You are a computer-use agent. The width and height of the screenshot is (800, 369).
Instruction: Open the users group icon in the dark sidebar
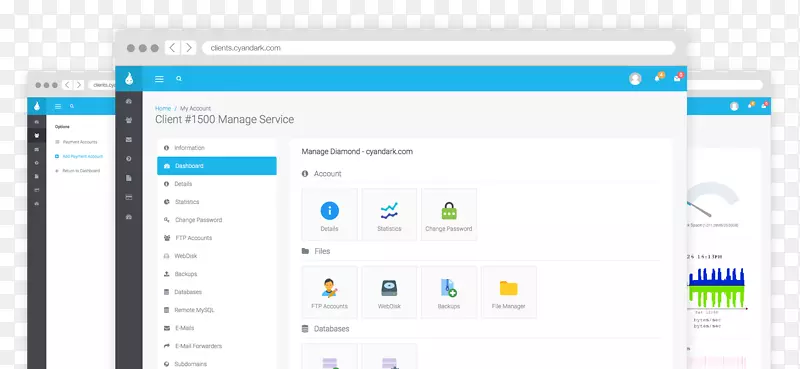tap(129, 120)
